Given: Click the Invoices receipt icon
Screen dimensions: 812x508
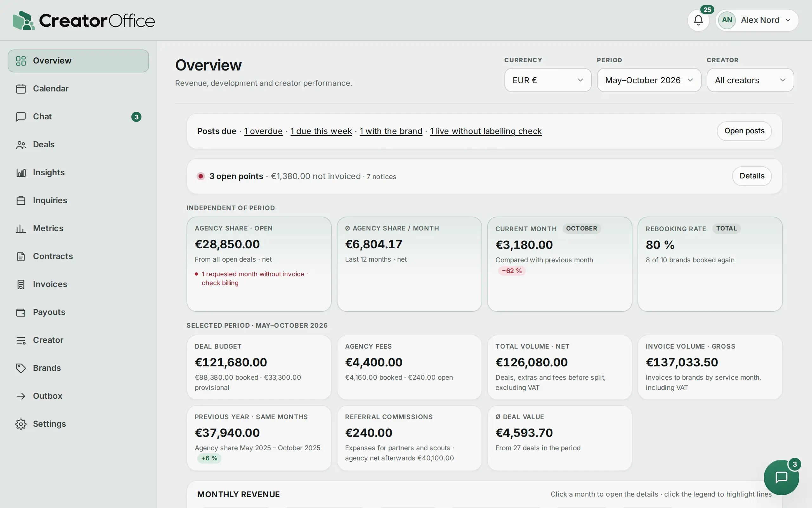Looking at the screenshot, I should (x=21, y=284).
